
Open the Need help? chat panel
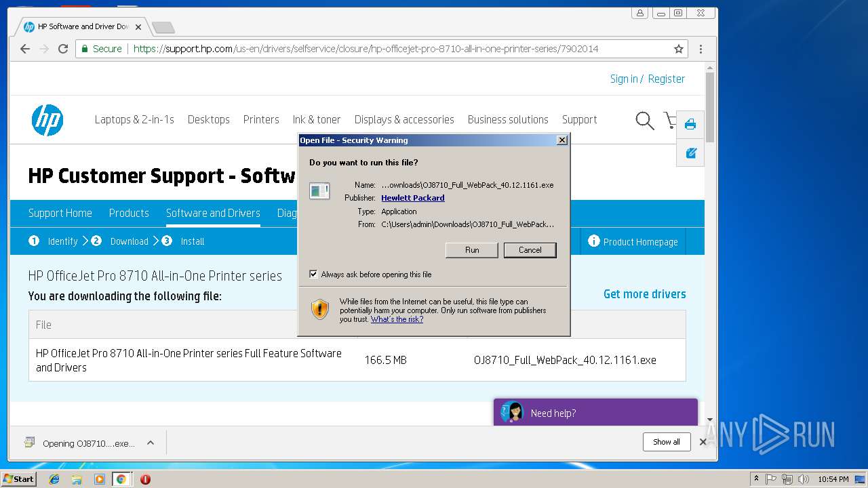click(595, 412)
